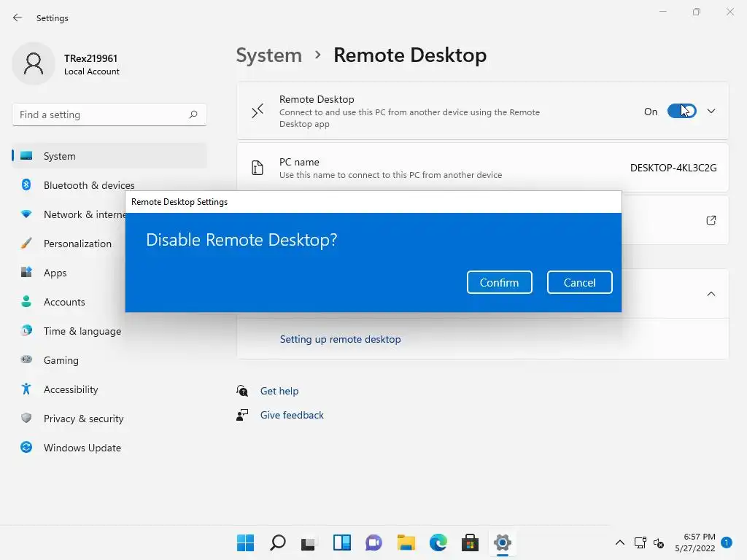Screen dimensions: 747x560
Task: Click the Apps icon in sidebar
Action: [26, 273]
